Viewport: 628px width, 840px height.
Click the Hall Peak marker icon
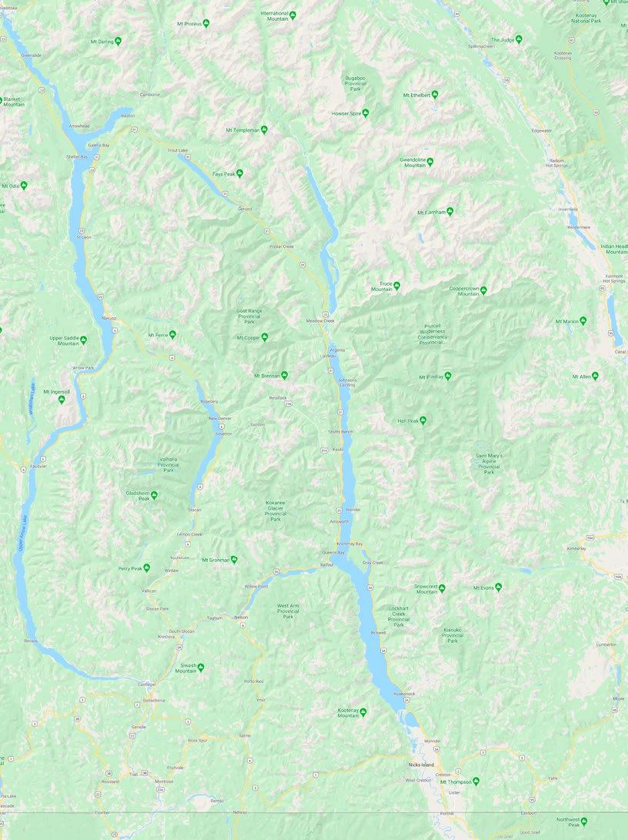pos(423,420)
